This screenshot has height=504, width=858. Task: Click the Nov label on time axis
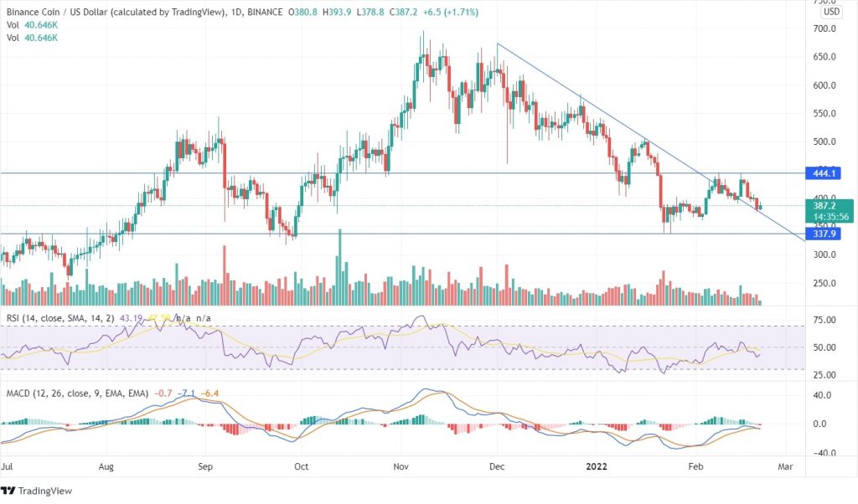[401, 466]
